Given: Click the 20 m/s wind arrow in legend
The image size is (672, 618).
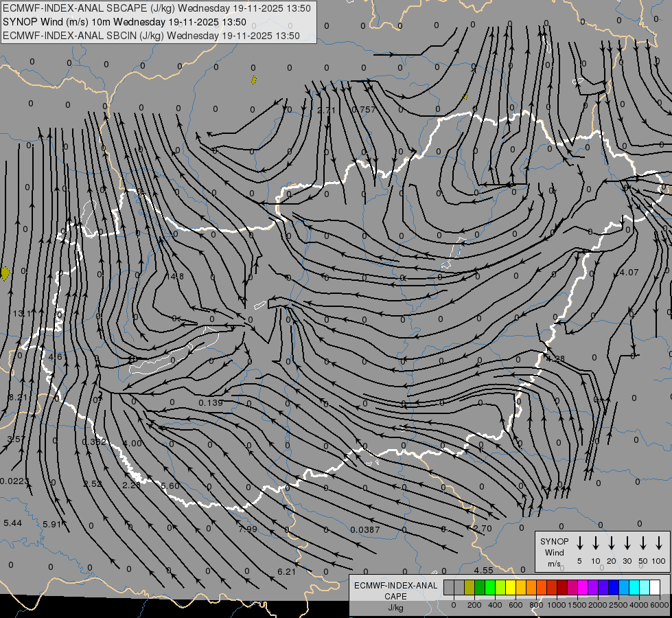Looking at the screenshot, I should [612, 542].
